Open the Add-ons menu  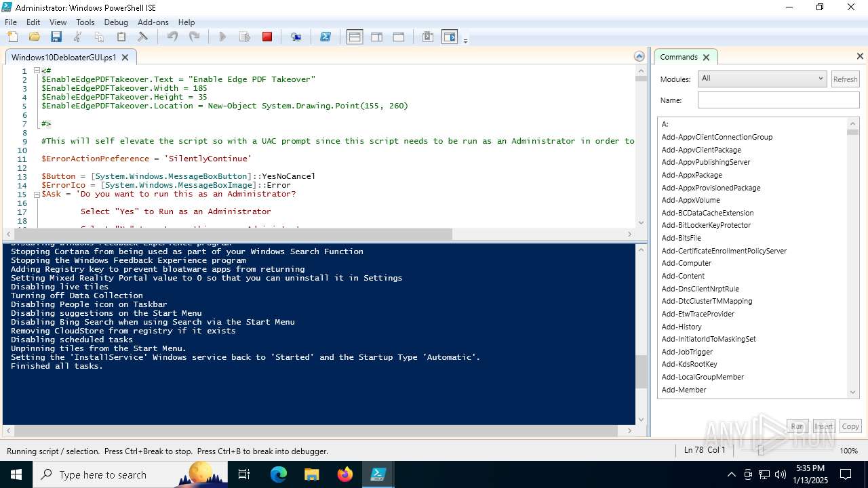pyautogui.click(x=153, y=22)
